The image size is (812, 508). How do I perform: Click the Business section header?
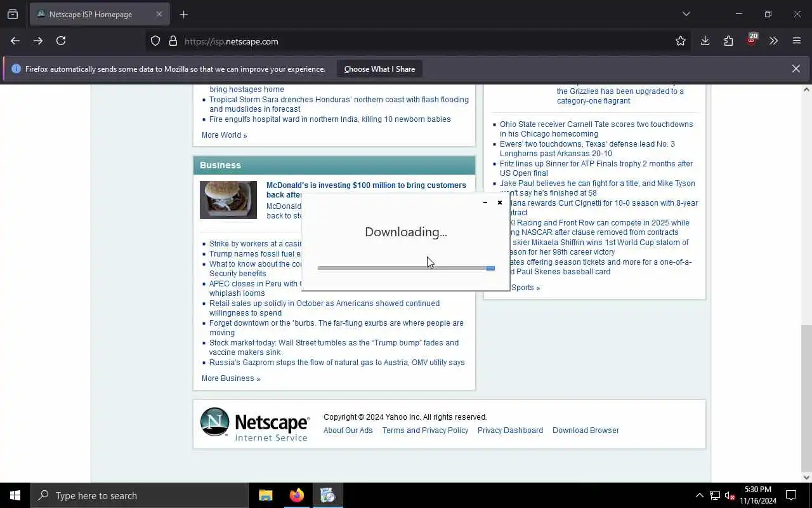(334, 165)
